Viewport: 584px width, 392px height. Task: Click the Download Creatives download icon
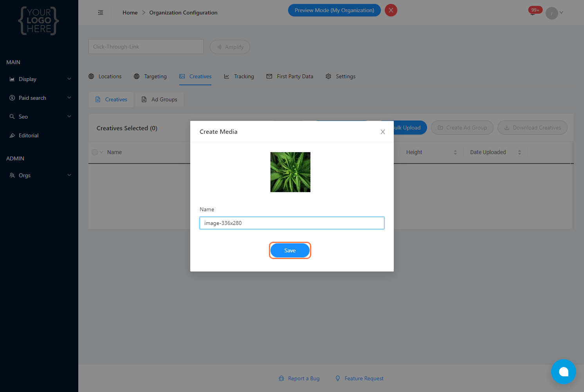(507, 128)
